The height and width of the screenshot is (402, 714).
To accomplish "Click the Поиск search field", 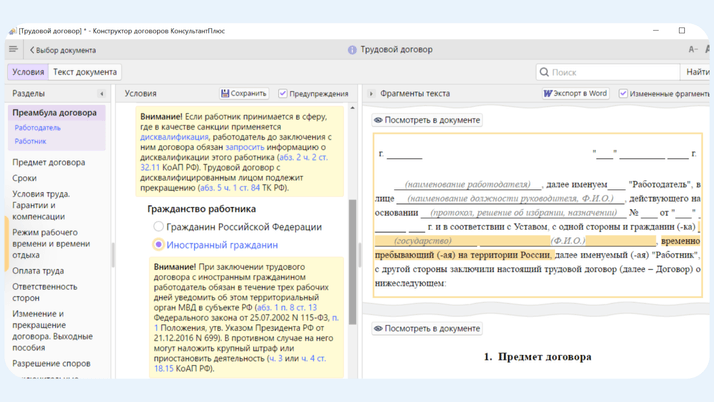I will [x=612, y=72].
